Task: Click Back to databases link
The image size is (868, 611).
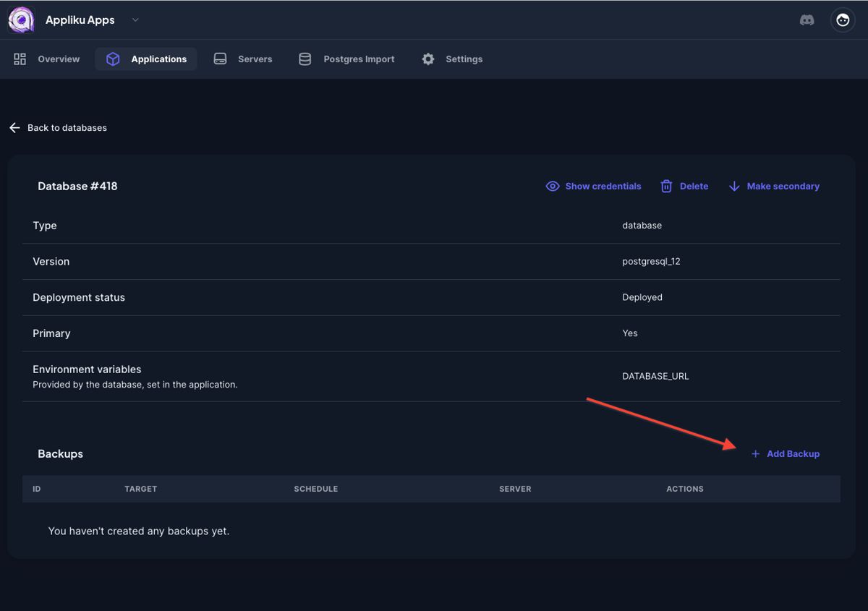Action: [67, 128]
